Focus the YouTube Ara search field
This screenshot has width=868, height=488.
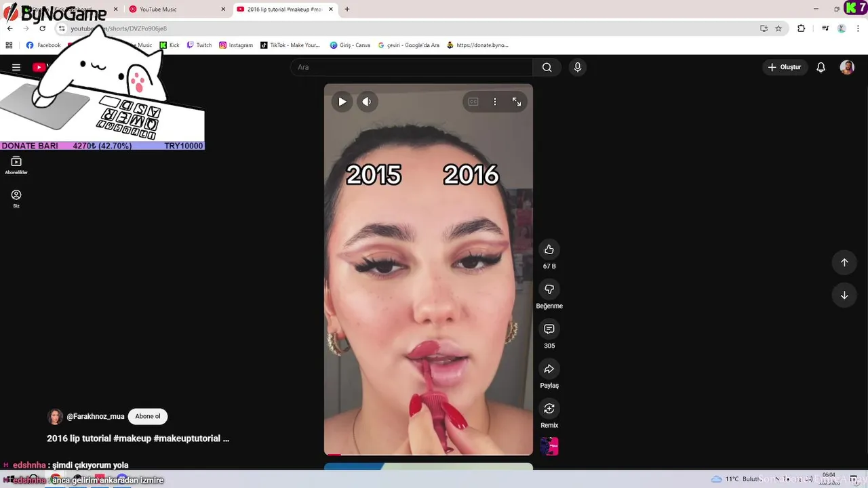click(x=412, y=67)
